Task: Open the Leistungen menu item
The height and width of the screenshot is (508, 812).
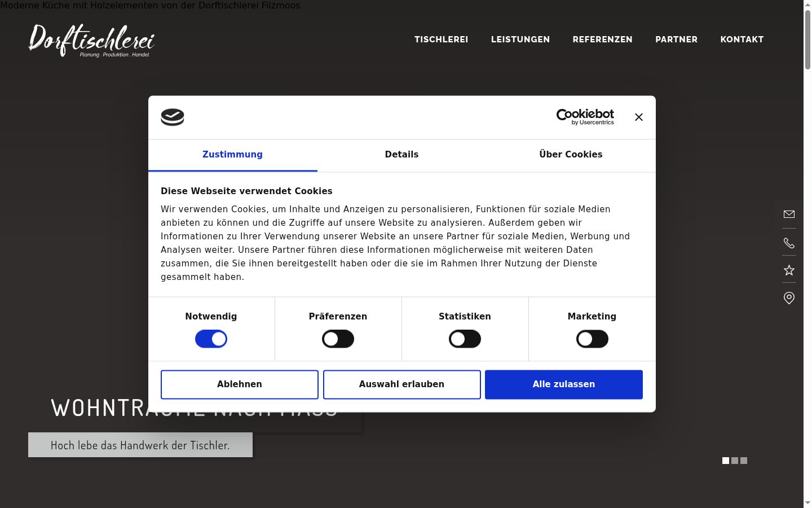Action: (x=520, y=40)
